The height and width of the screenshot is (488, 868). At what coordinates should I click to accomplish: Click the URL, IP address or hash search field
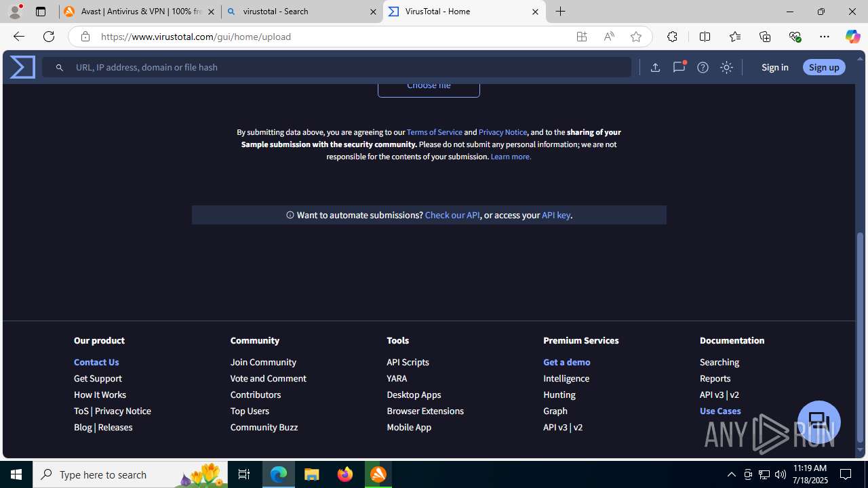pyautogui.click(x=337, y=67)
